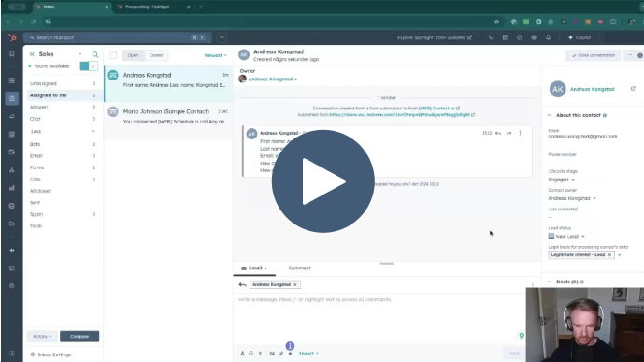Image resolution: width=644 pixels, height=362 pixels.
Task: Play the video with the center play button
Action: pos(322,181)
